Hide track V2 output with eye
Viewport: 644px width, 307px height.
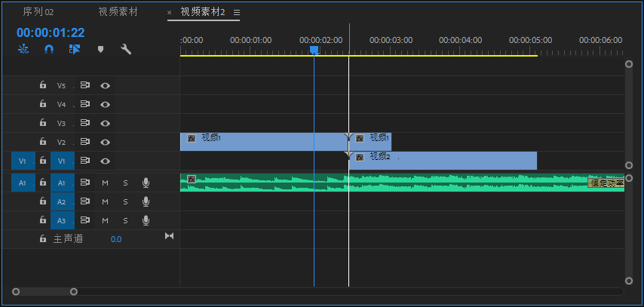point(105,143)
